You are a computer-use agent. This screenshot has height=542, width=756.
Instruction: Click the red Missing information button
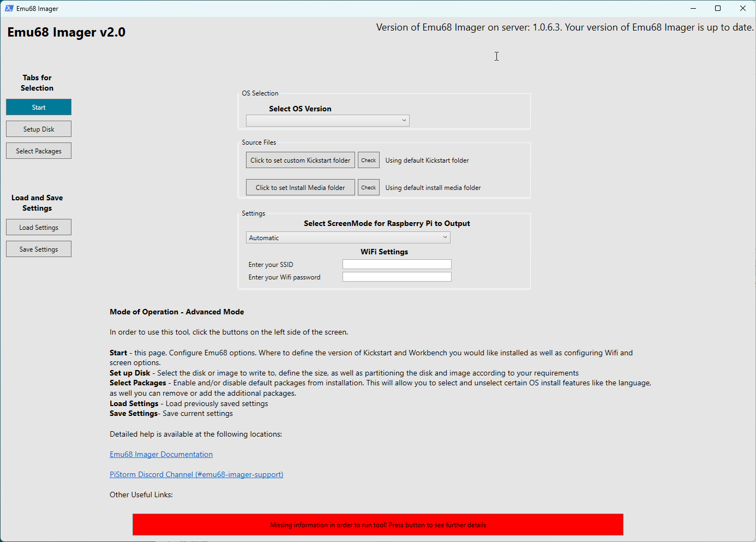click(377, 525)
